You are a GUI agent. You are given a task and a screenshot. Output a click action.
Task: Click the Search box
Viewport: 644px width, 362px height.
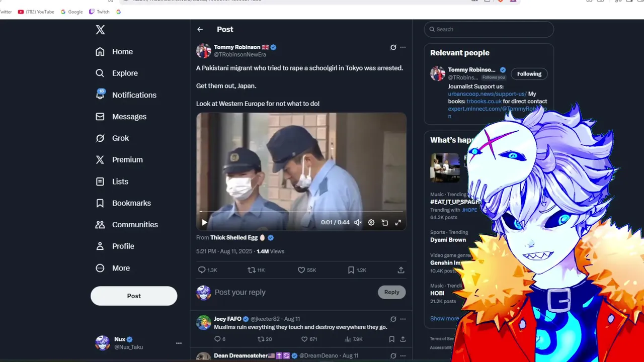point(489,29)
